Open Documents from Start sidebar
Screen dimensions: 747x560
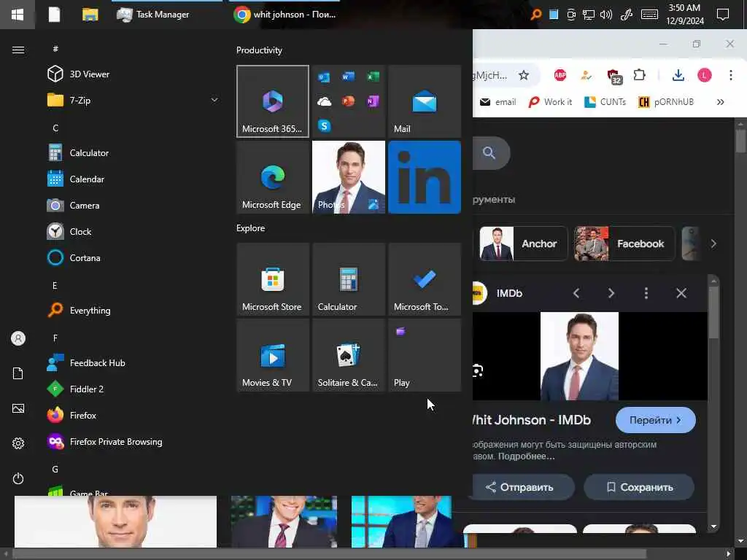point(18,373)
